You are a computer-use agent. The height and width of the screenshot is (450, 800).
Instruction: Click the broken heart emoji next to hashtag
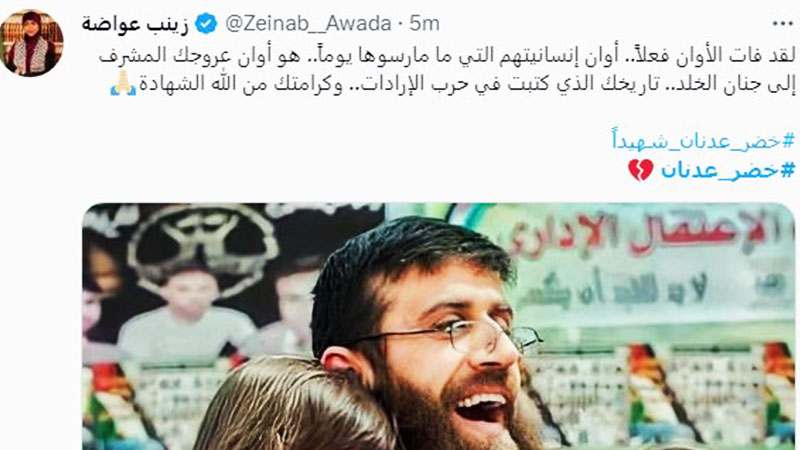(640, 170)
